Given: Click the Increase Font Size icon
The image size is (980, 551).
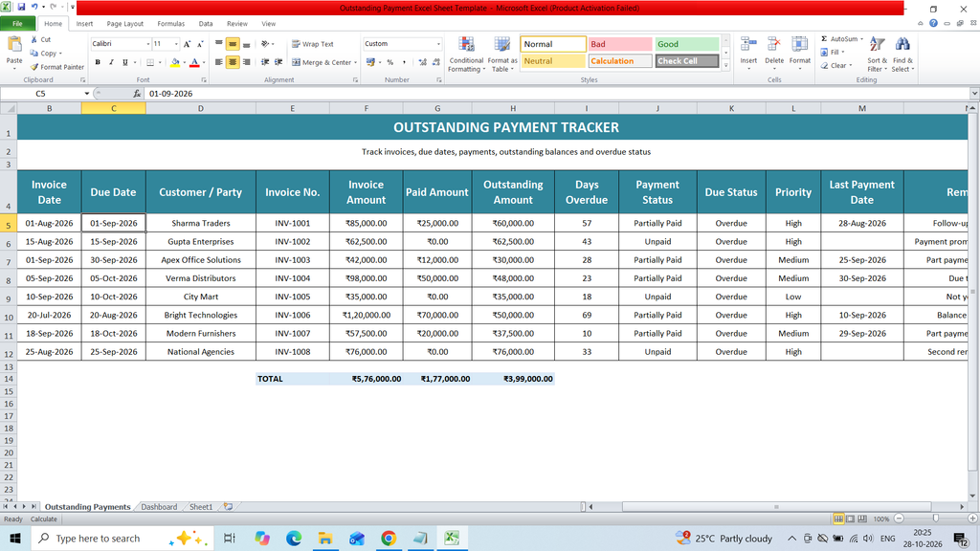Looking at the screenshot, I should pyautogui.click(x=187, y=44).
